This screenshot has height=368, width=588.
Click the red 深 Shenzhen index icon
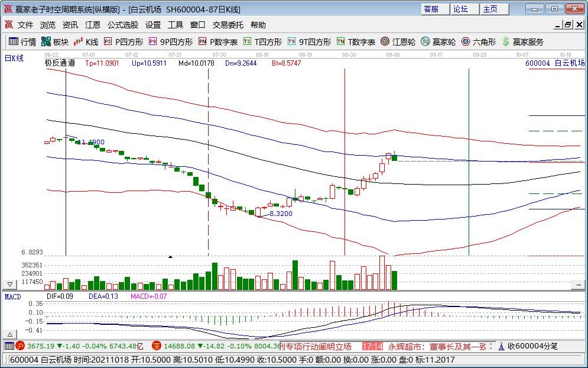pyautogui.click(x=157, y=346)
